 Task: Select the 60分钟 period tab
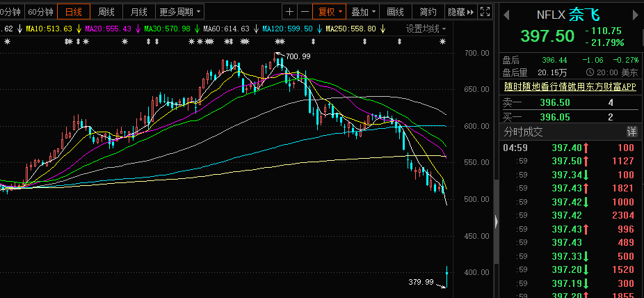coord(40,12)
